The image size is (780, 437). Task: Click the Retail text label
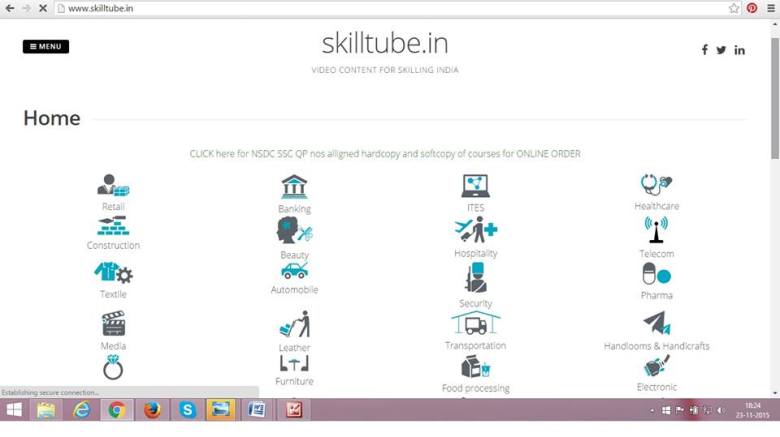(x=113, y=207)
